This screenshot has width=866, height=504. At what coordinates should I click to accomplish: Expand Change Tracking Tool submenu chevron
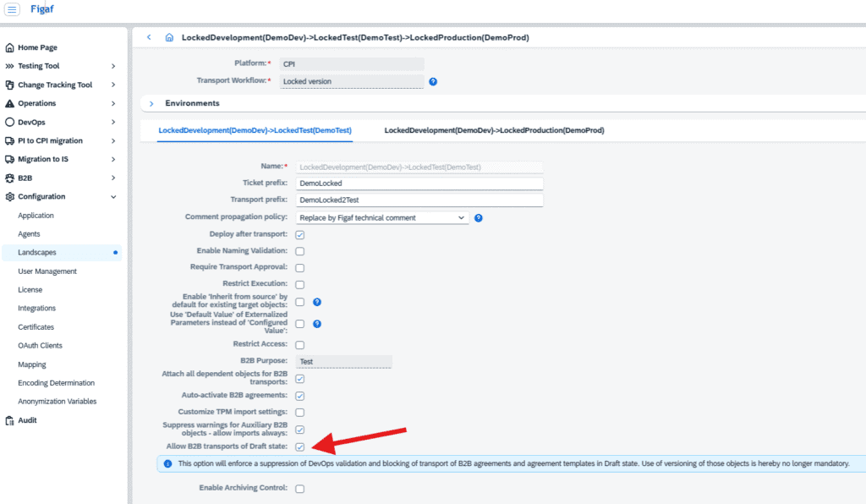113,85
